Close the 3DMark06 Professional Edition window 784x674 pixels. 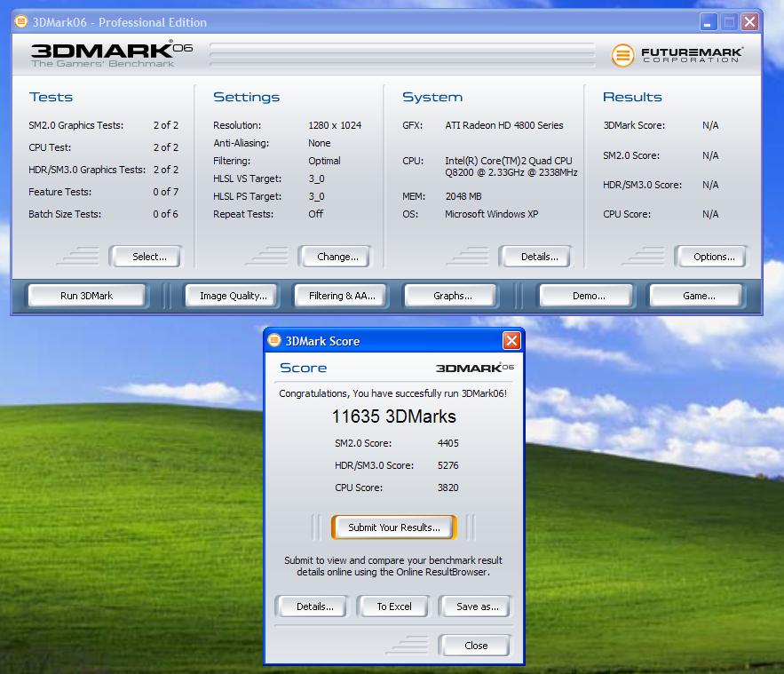click(749, 22)
